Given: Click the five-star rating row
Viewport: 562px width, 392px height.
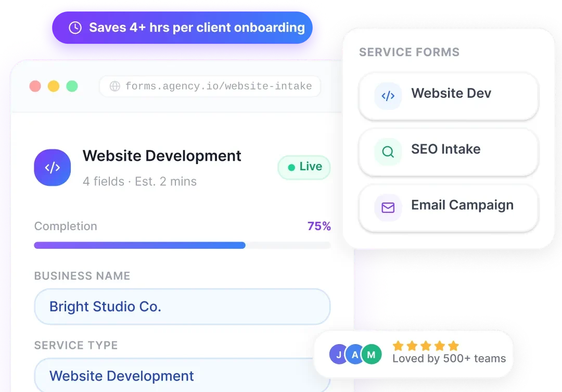Looking at the screenshot, I should pyautogui.click(x=426, y=346).
